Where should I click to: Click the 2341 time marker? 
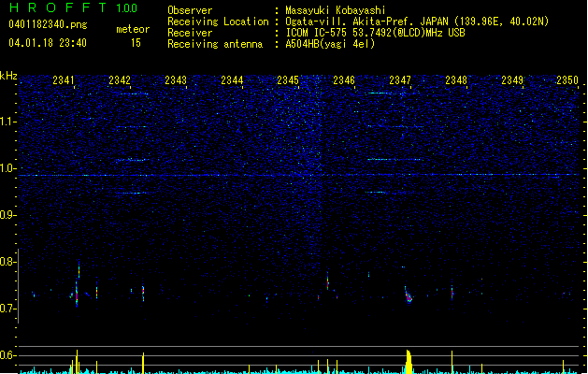tap(64, 80)
